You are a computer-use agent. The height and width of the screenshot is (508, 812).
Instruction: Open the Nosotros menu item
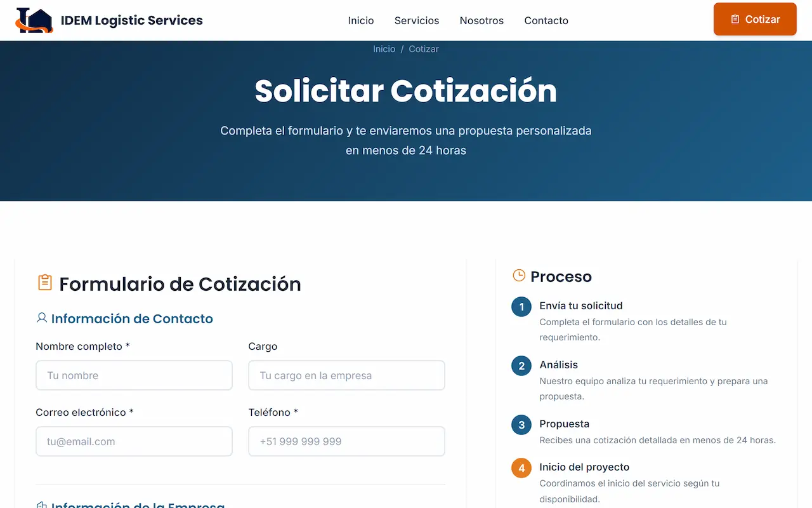tap(481, 20)
